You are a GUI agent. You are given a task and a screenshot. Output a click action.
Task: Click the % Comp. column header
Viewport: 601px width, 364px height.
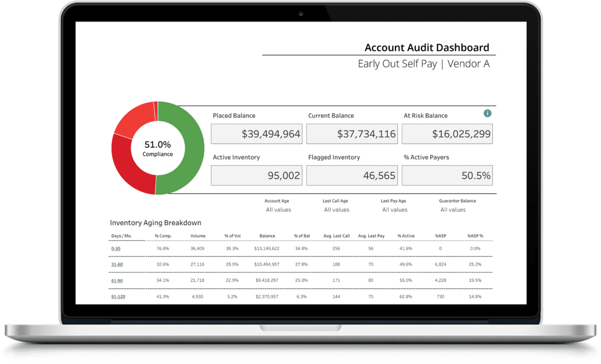pos(163,236)
